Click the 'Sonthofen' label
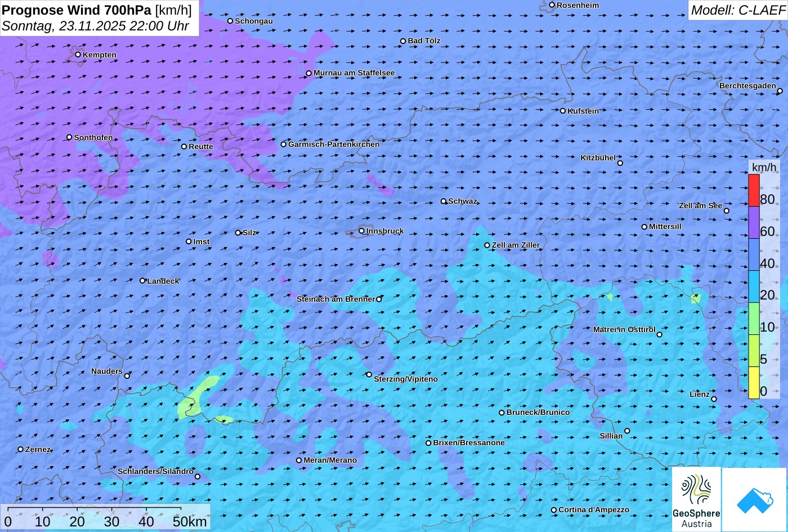Screen dimensions: 788x532 (93, 137)
